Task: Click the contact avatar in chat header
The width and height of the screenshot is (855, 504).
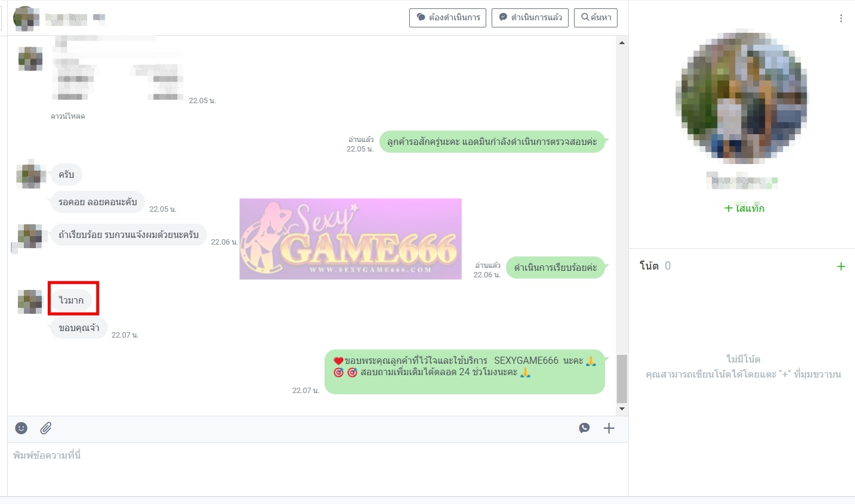Action: tap(25, 18)
